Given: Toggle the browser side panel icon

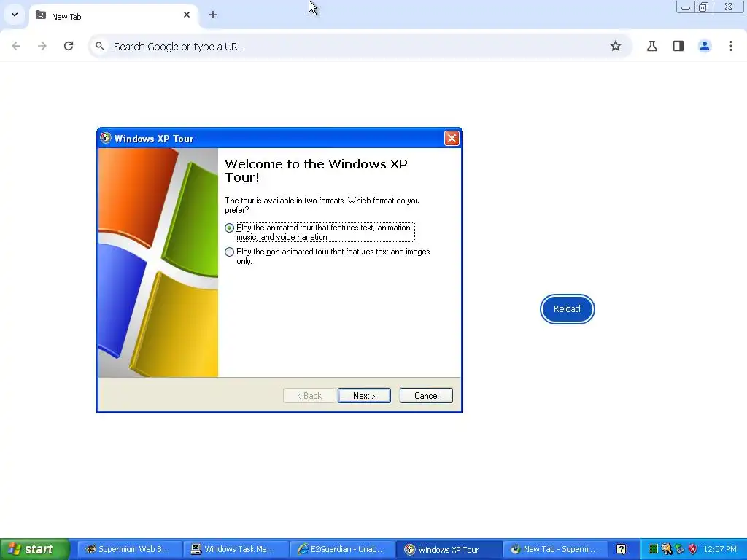Looking at the screenshot, I should click(x=678, y=46).
